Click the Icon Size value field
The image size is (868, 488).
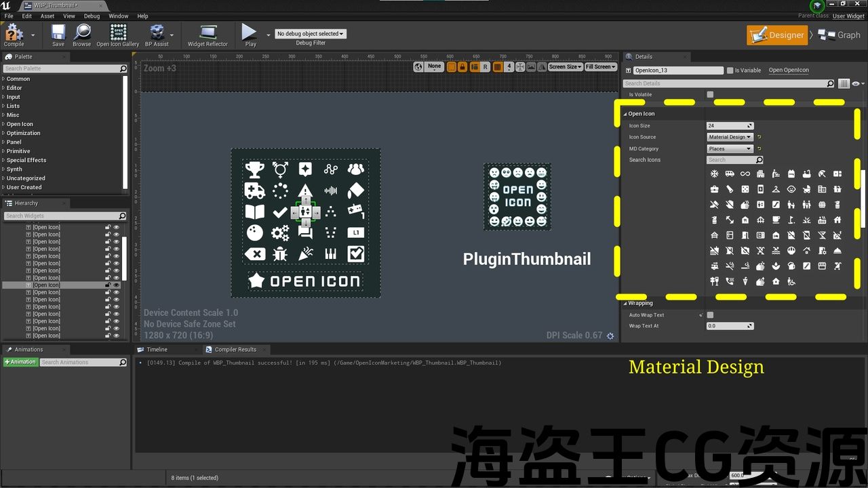[727, 126]
